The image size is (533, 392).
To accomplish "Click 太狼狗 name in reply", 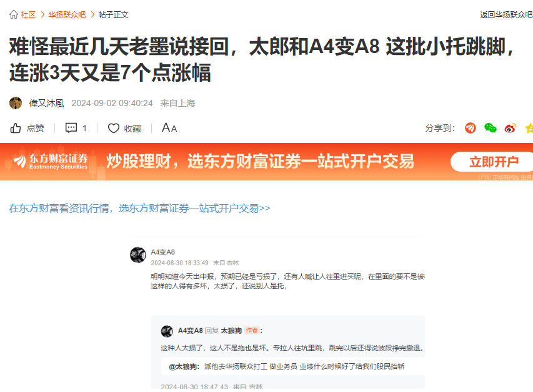I will click(231, 331).
